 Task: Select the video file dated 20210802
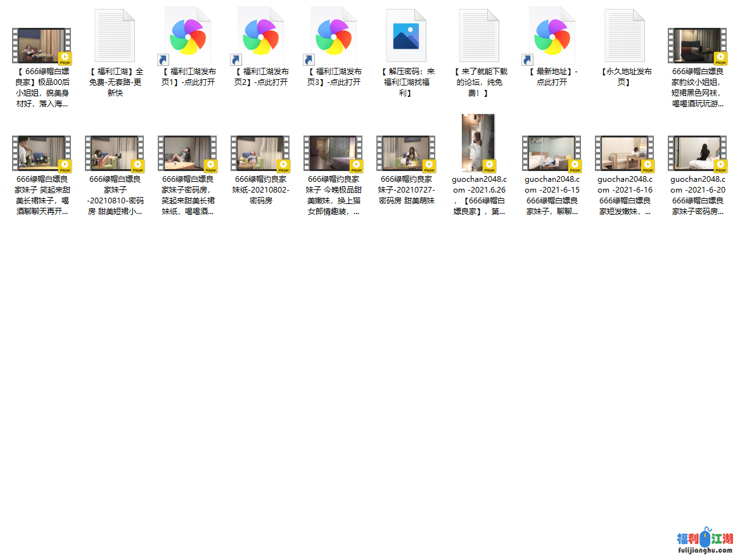(260, 153)
